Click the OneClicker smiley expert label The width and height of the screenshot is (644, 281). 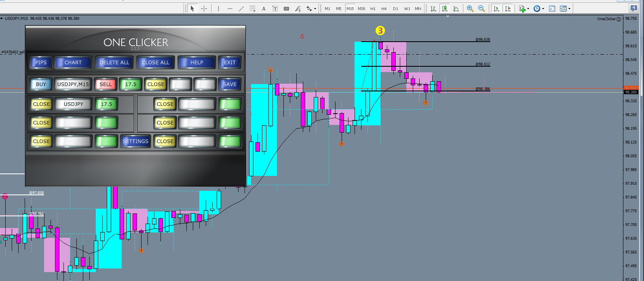[609, 19]
